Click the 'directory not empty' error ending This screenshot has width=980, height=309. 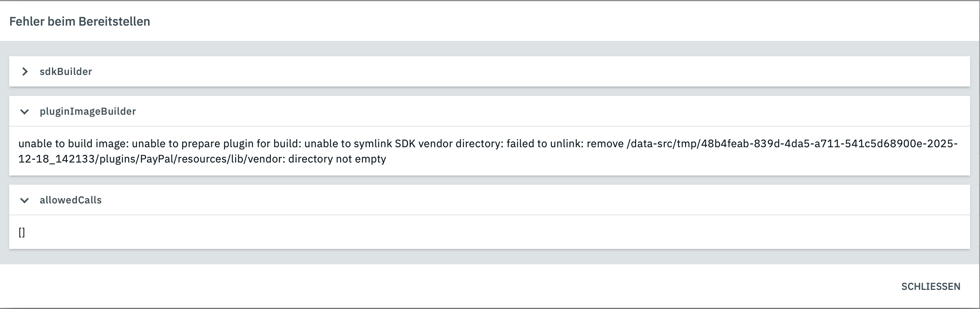click(x=337, y=159)
